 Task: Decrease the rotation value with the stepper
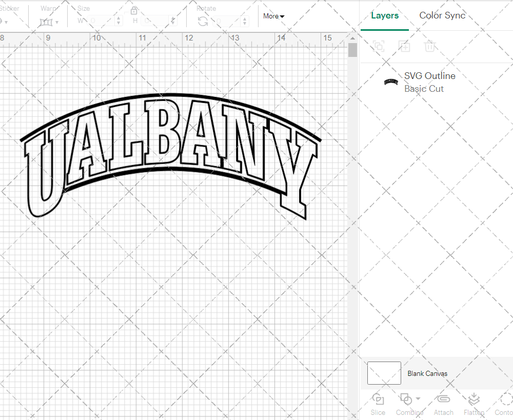(244, 23)
